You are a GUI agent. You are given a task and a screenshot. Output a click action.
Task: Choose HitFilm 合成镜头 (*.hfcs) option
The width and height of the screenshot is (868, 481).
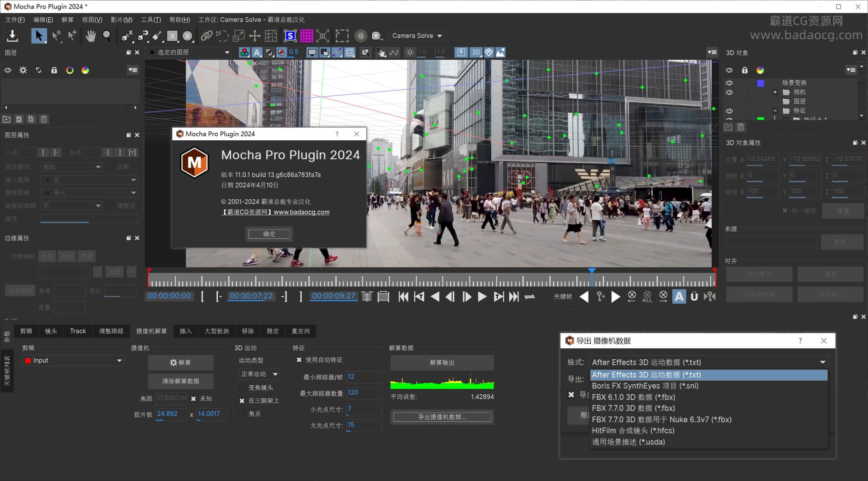[709, 430]
